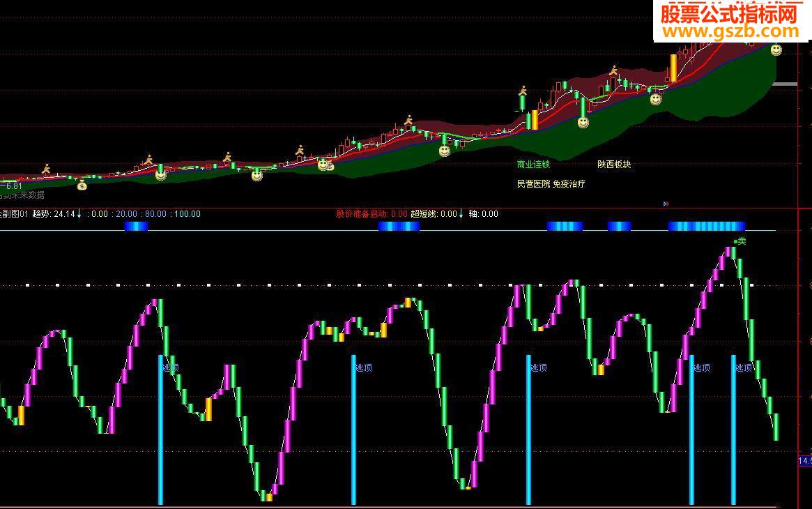Screen dimensions: 812x509
Task: Click the green 卖 sell marker
Action: point(740,241)
